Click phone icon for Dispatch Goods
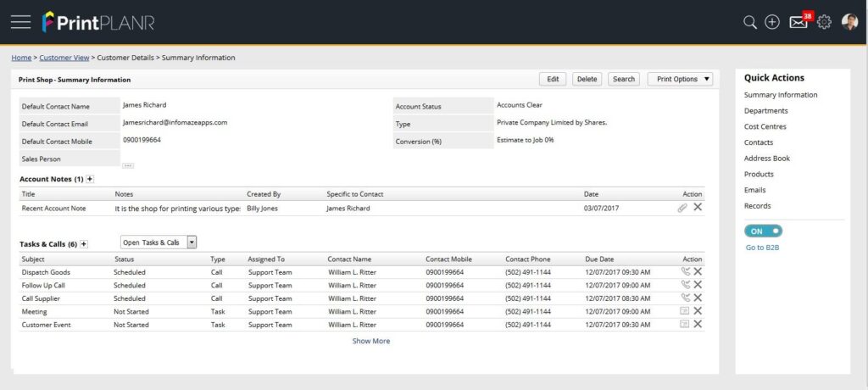868x390 pixels. pos(685,271)
